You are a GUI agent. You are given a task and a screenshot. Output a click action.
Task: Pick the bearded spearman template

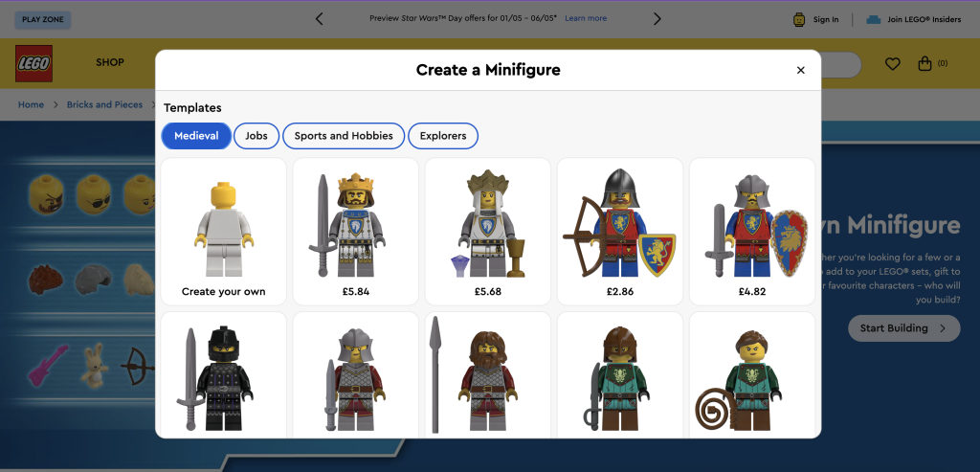point(488,374)
